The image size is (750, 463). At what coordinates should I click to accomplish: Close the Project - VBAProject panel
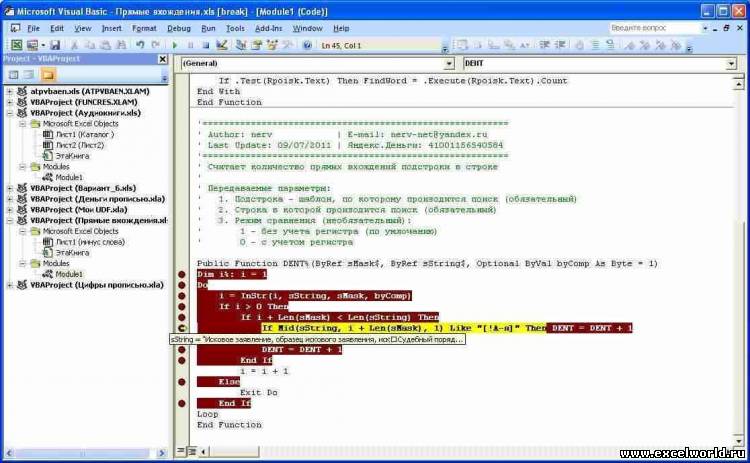pos(163,59)
